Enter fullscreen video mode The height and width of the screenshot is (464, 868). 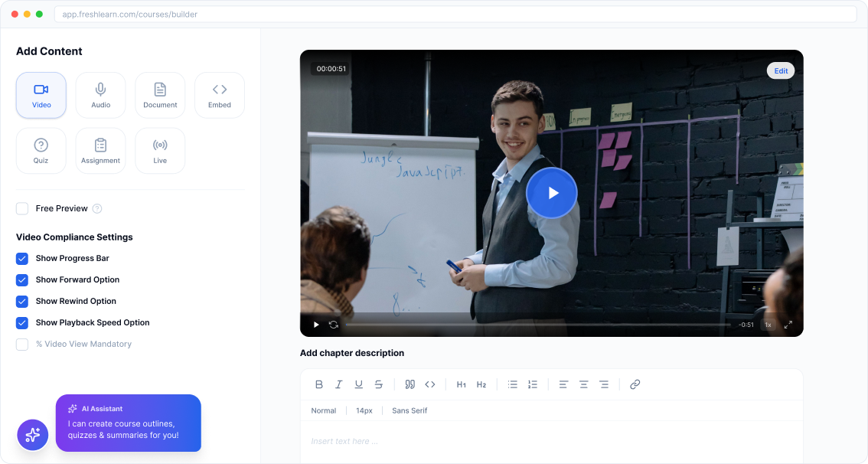788,325
